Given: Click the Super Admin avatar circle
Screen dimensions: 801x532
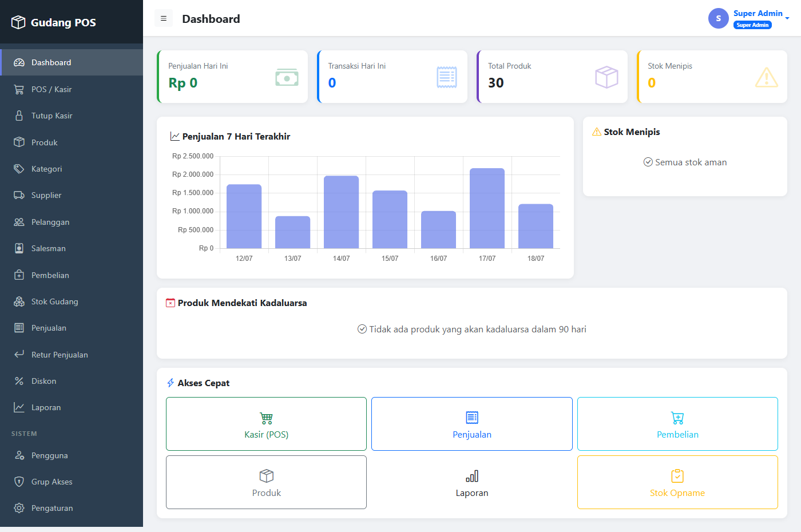Looking at the screenshot, I should 719,18.
